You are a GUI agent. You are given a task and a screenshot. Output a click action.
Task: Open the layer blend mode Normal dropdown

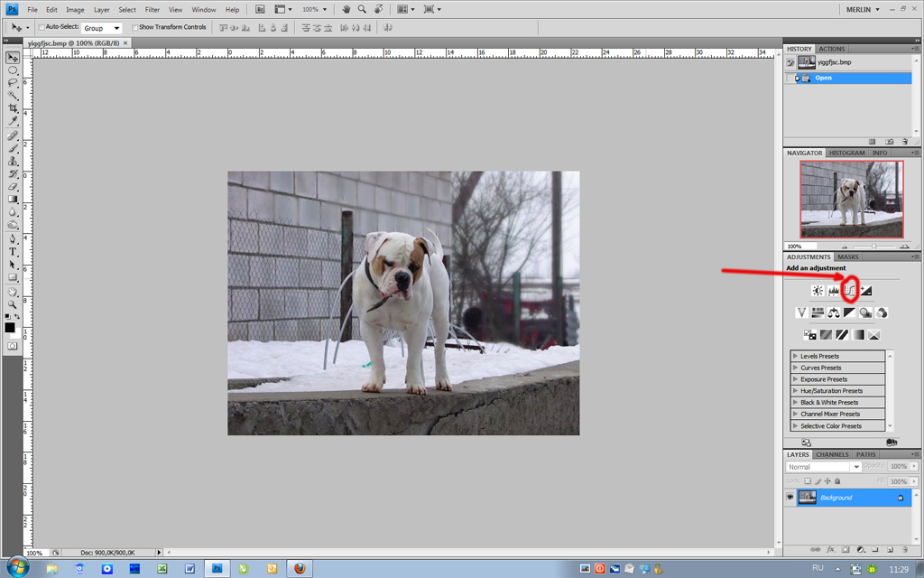click(822, 467)
